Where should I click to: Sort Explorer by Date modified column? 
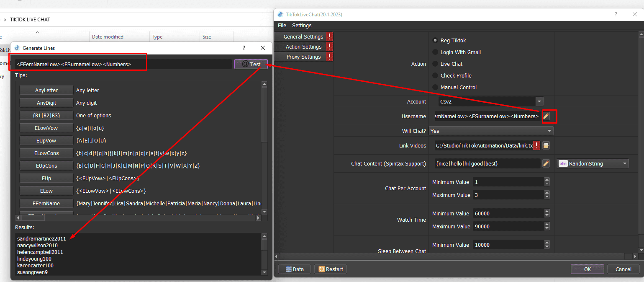pos(108,37)
